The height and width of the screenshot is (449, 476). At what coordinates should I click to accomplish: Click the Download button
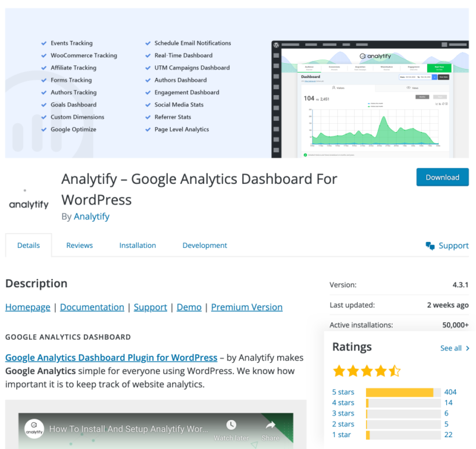pyautogui.click(x=442, y=177)
